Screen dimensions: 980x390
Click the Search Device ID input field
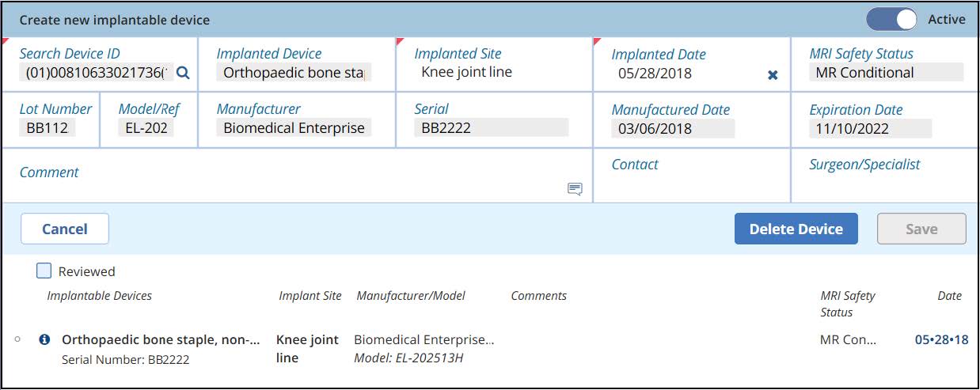[x=95, y=74]
